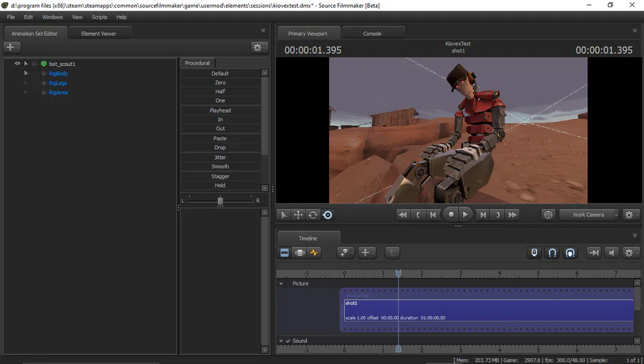Image resolution: width=644 pixels, height=364 pixels.
Task: Click the left-right balance slider handle
Action: click(220, 201)
